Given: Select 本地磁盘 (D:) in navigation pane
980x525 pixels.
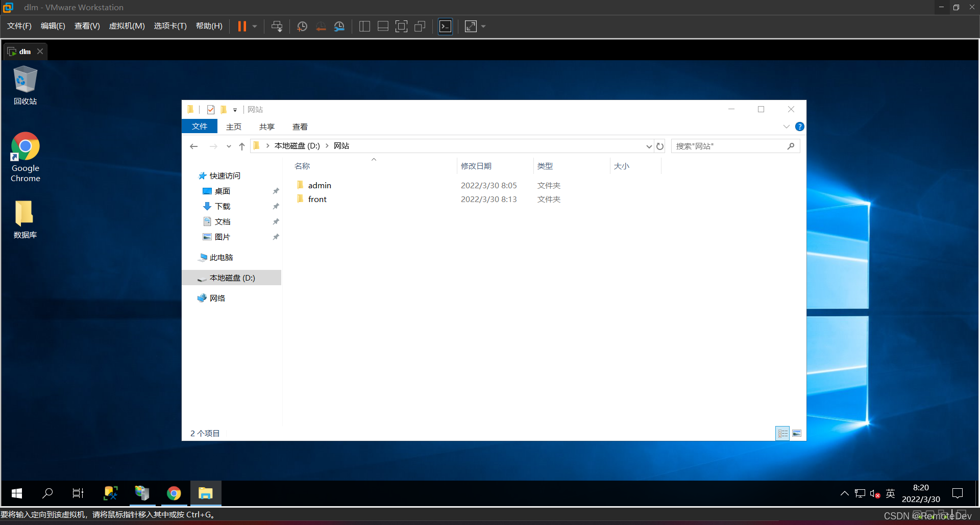Looking at the screenshot, I should coord(231,278).
